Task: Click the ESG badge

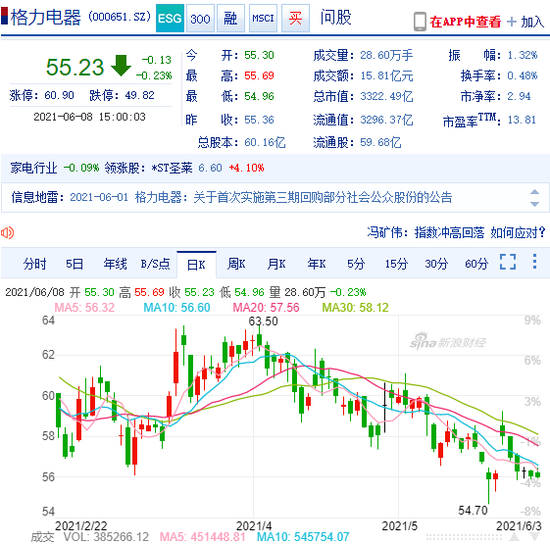Action: (x=170, y=18)
